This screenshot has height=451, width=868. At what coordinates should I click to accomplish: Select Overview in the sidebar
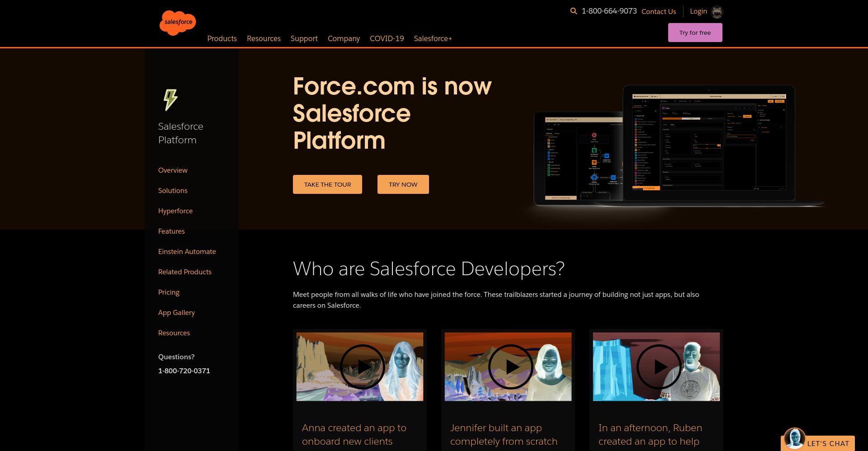click(x=173, y=170)
